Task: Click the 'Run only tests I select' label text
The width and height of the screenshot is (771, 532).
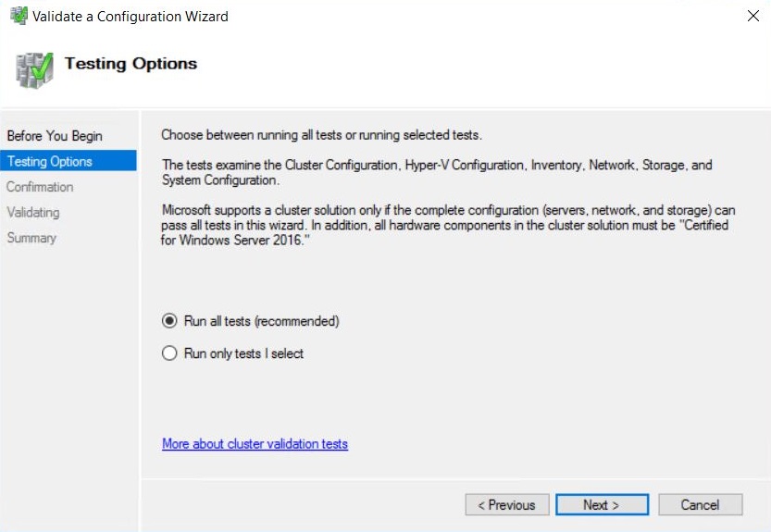Action: click(x=244, y=353)
